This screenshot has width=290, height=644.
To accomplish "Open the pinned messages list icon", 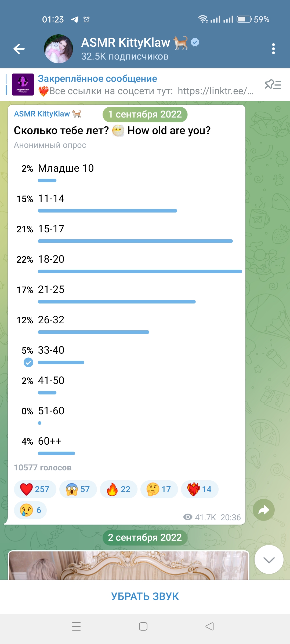I will [273, 85].
